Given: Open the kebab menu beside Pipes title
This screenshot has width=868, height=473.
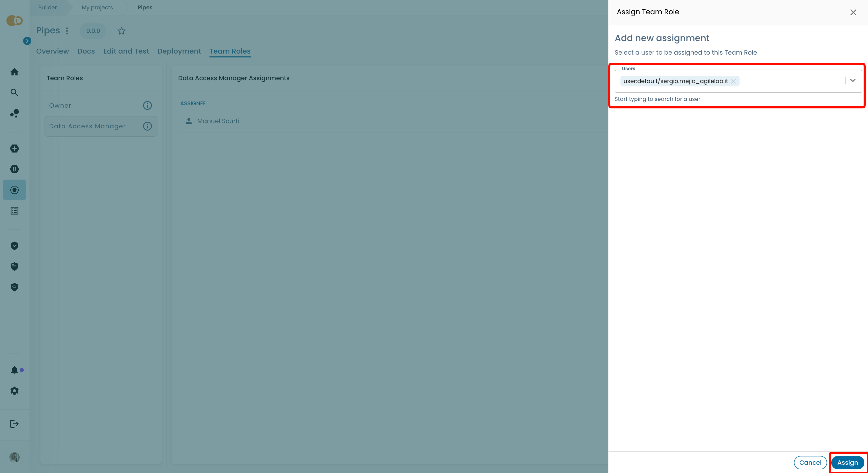Looking at the screenshot, I should coord(67,31).
